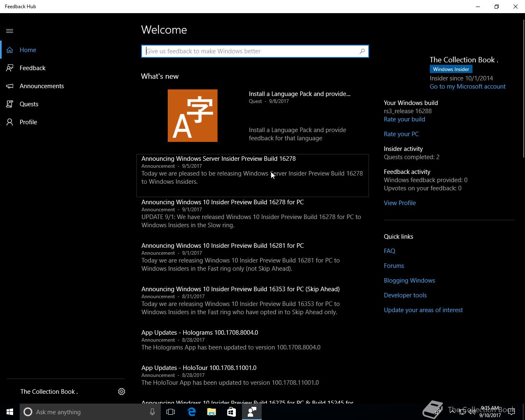The image size is (525, 420).
Task: Open the Windows Start menu
Action: click(10, 412)
